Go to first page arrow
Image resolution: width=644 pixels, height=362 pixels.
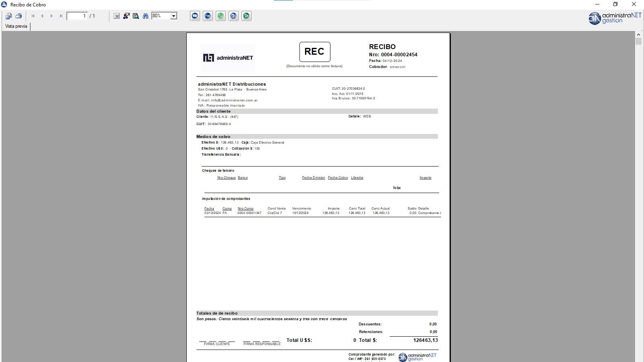[33, 16]
